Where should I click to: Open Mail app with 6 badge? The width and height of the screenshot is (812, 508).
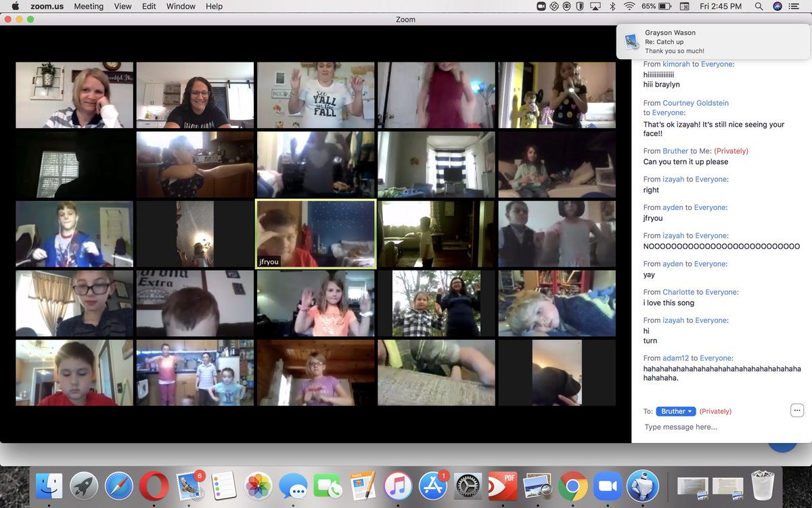[189, 486]
